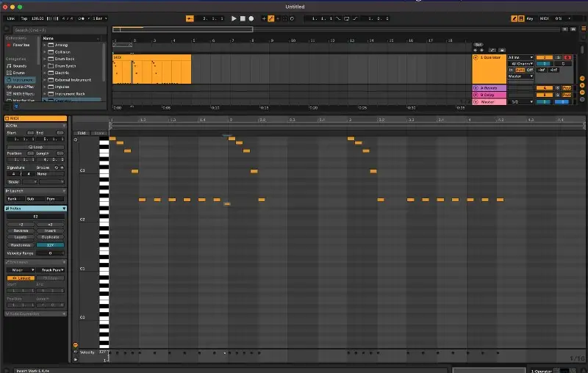Toggle Draw Mode pencil icon
The height and width of the screenshot is (373, 588).
click(514, 18)
